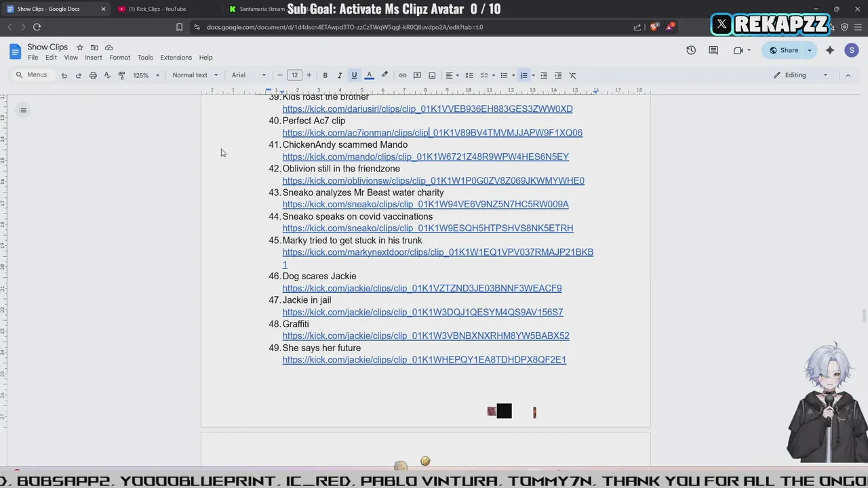Screen dimensions: 868x488
Task: Open the Arial font dropdown
Action: [249, 75]
